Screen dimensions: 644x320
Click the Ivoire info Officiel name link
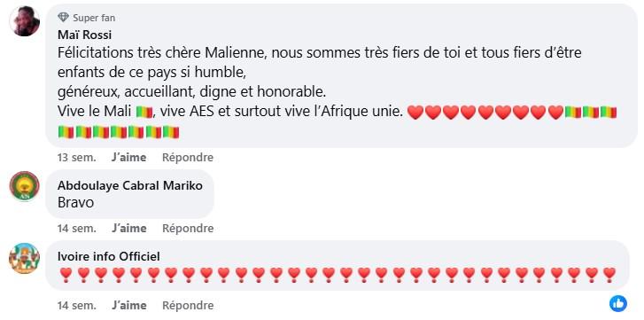click(108, 257)
